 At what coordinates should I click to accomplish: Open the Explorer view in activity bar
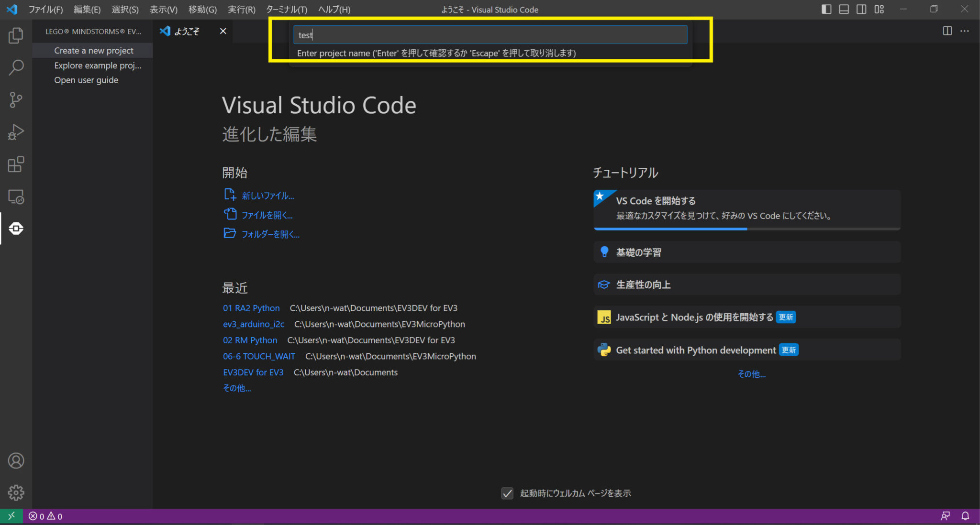[x=16, y=35]
